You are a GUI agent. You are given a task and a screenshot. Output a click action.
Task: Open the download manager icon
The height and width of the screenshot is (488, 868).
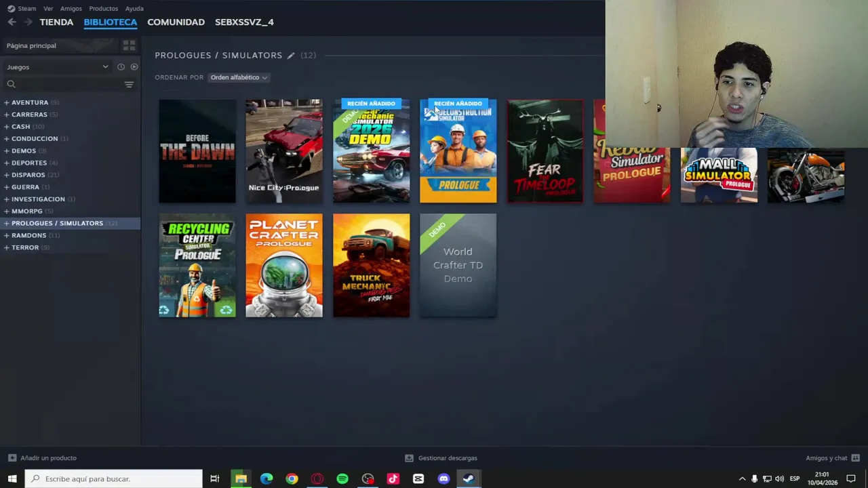[x=409, y=457]
